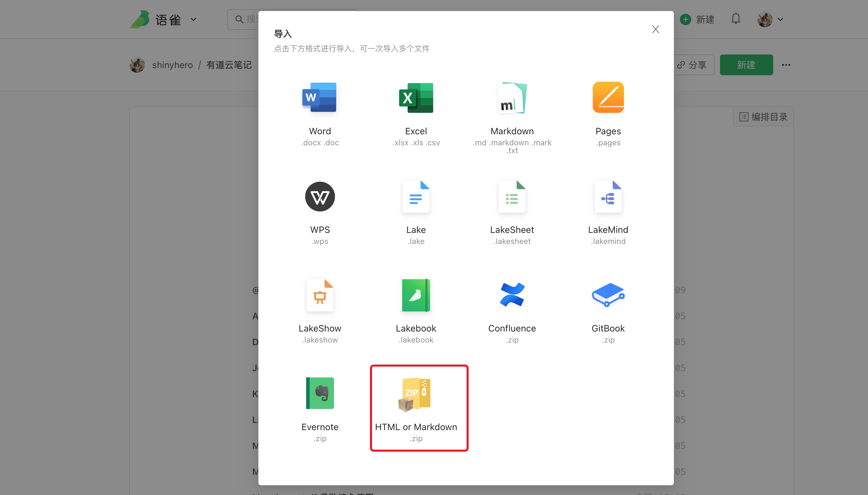The height and width of the screenshot is (495, 868).
Task: Pick the Markdown file import icon
Action: pos(512,98)
